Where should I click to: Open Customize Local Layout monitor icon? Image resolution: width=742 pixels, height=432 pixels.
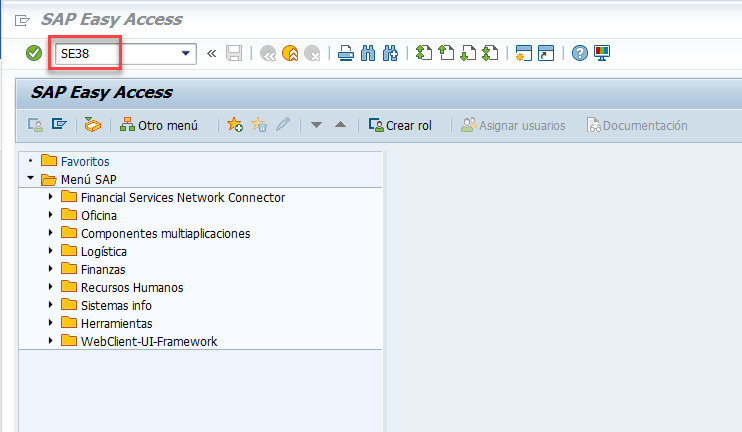click(602, 53)
